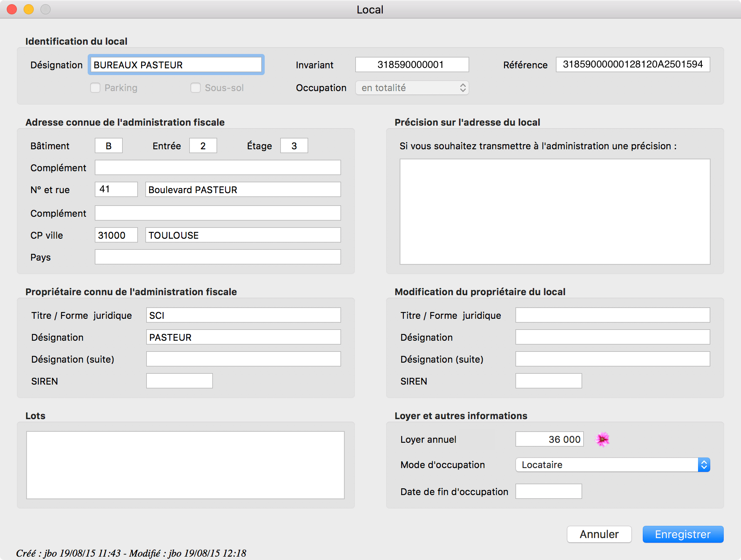741x560 pixels.
Task: Click the known owner's Désignation field PASTEUR
Action: coord(243,337)
